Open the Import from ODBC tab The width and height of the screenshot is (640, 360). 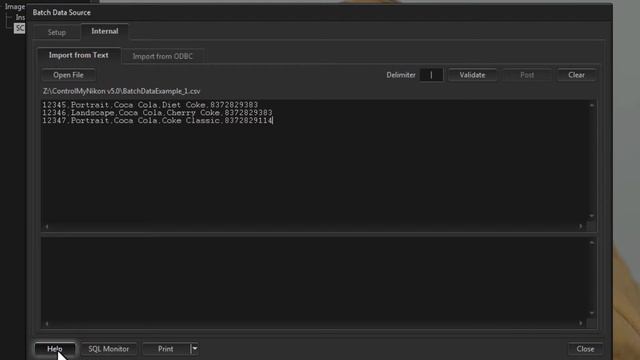162,56
